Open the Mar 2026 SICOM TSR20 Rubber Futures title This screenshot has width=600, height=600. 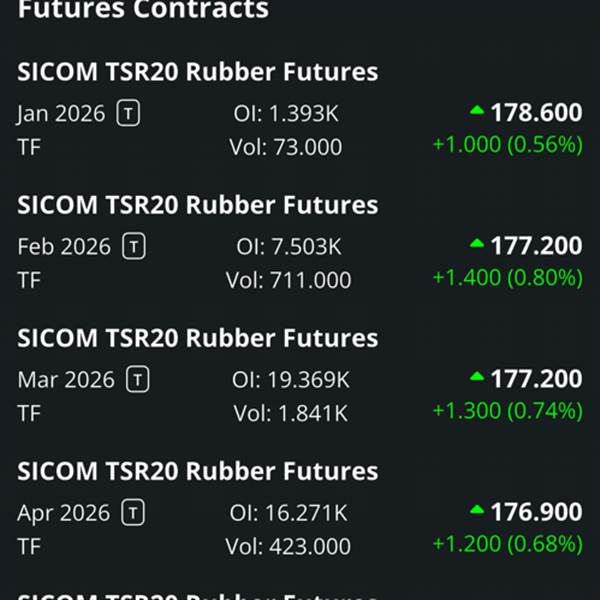(198, 338)
